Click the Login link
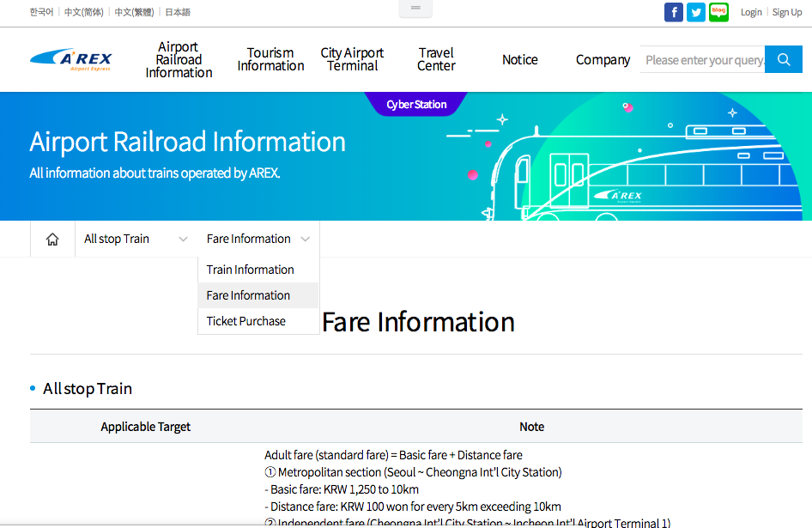The image size is (812, 528). (751, 12)
